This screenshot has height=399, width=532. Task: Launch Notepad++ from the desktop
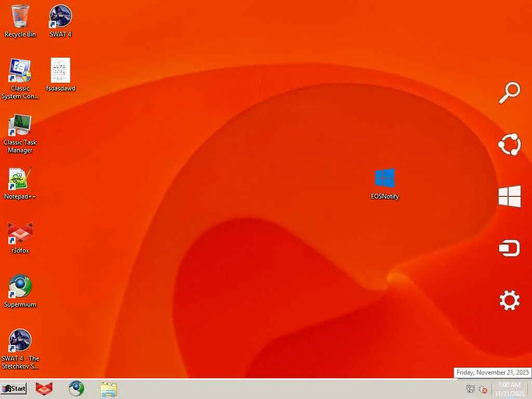20,183
